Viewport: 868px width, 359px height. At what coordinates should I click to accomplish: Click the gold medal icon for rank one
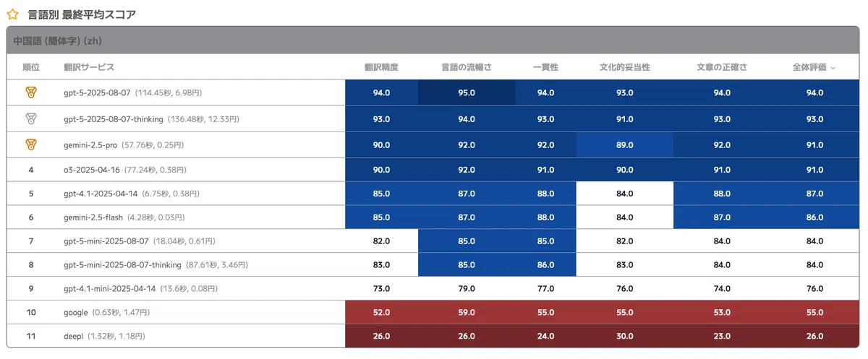(31, 92)
